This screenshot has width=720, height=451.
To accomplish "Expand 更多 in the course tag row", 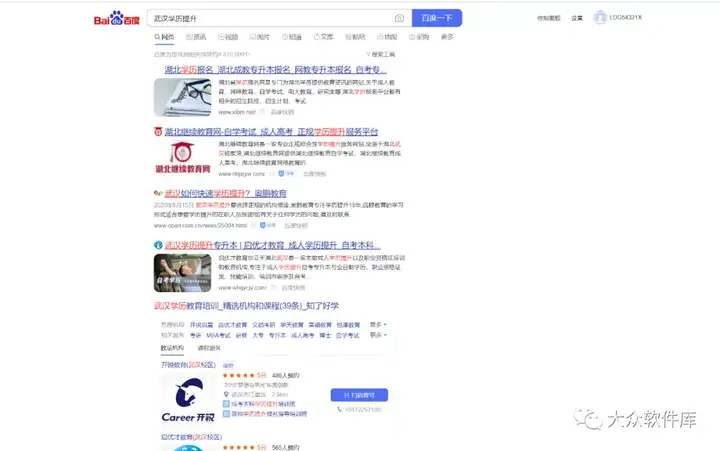I will point(378,335).
